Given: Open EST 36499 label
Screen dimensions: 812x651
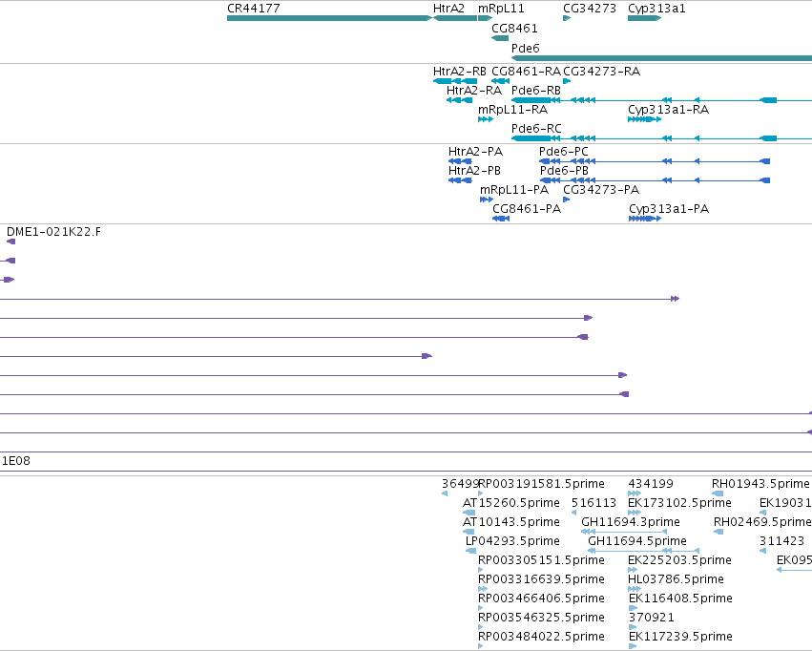Looking at the screenshot, I should (x=460, y=484).
